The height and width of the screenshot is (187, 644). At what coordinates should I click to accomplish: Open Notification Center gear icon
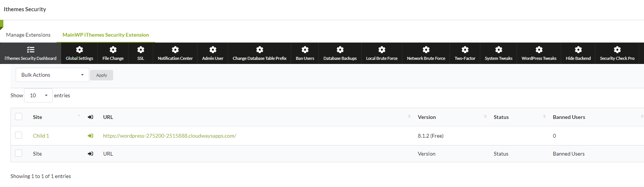click(175, 49)
